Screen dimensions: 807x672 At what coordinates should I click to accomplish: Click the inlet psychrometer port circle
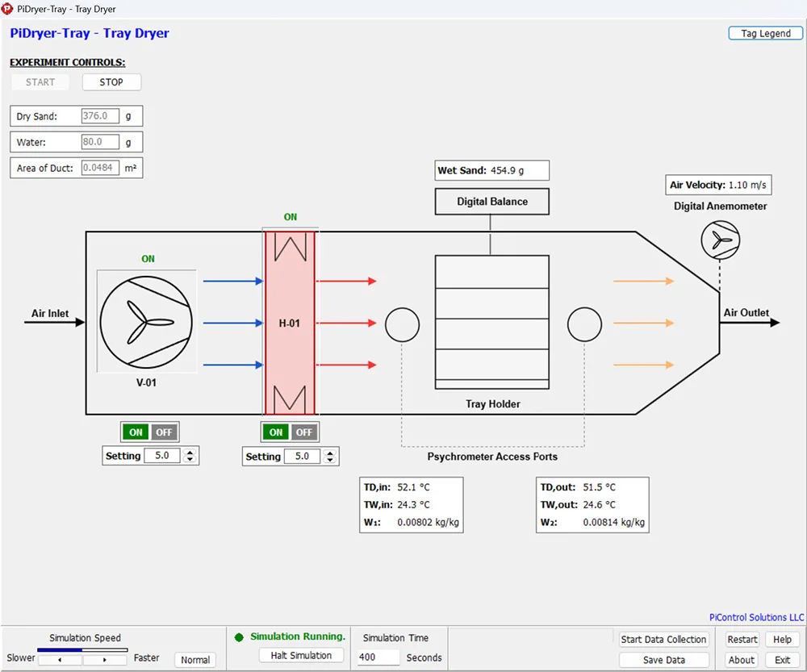(x=402, y=324)
